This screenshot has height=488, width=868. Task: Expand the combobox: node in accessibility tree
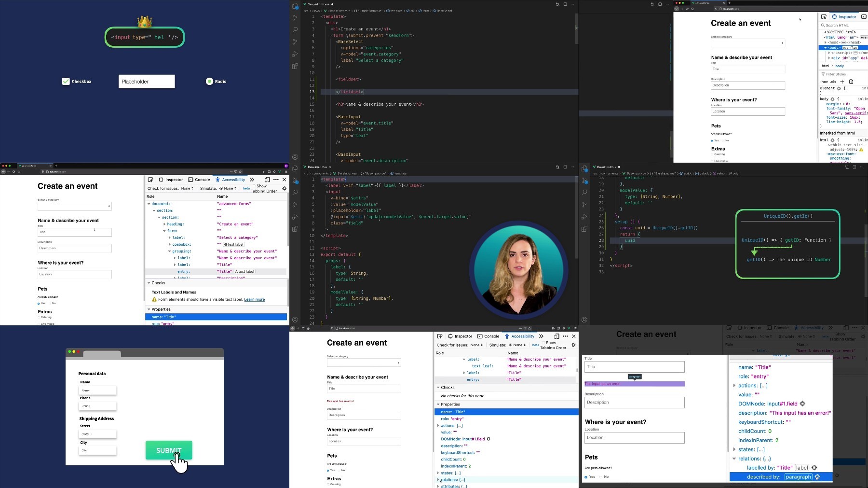click(x=170, y=244)
